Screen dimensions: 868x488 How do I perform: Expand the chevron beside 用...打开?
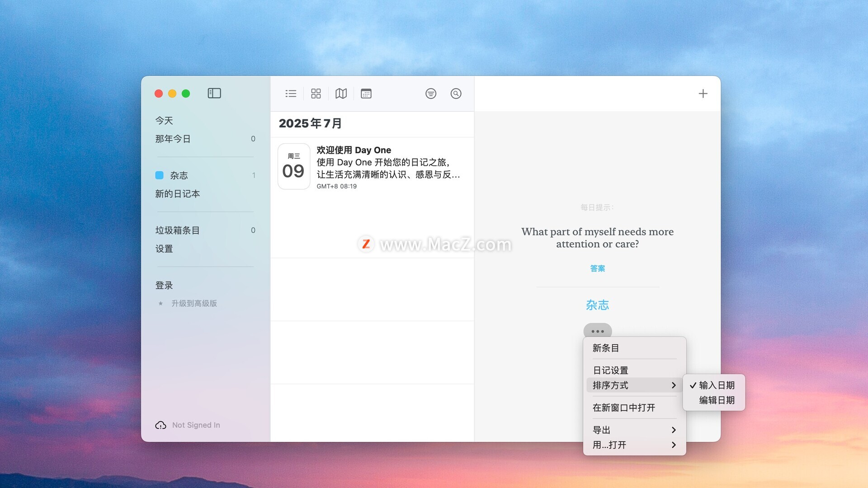coord(674,445)
